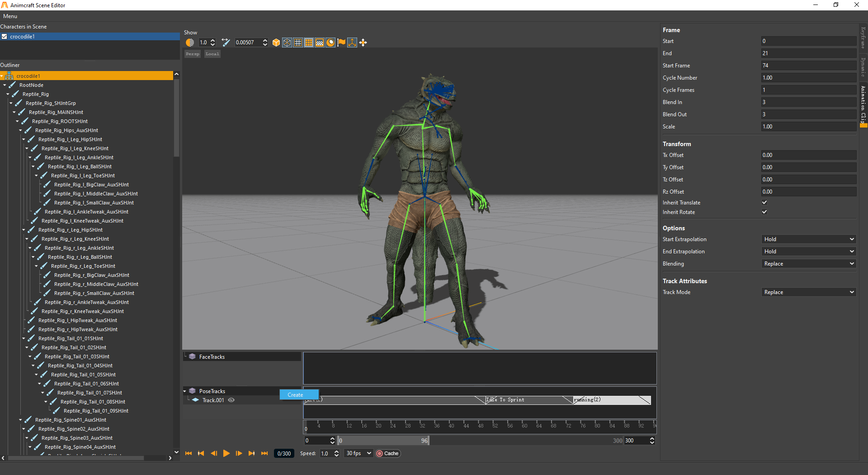Toggle the Inherit Rotate checkbox
This screenshot has height=475, width=868.
pyautogui.click(x=764, y=212)
